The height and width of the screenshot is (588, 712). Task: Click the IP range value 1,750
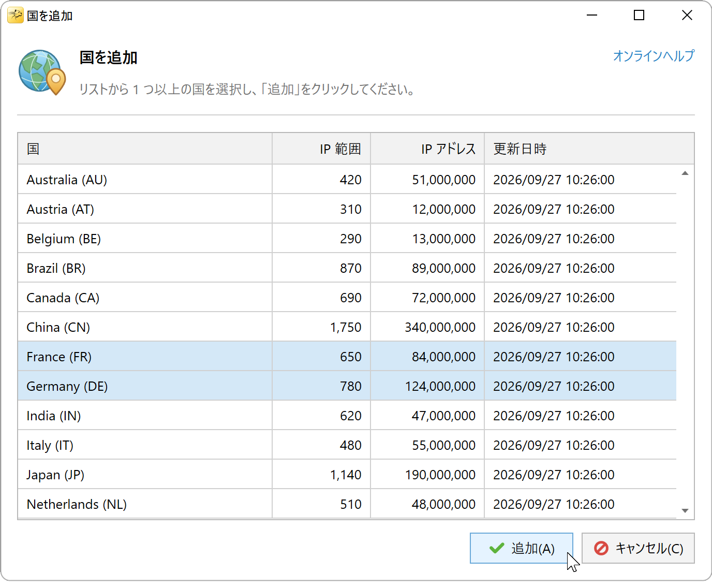click(346, 327)
